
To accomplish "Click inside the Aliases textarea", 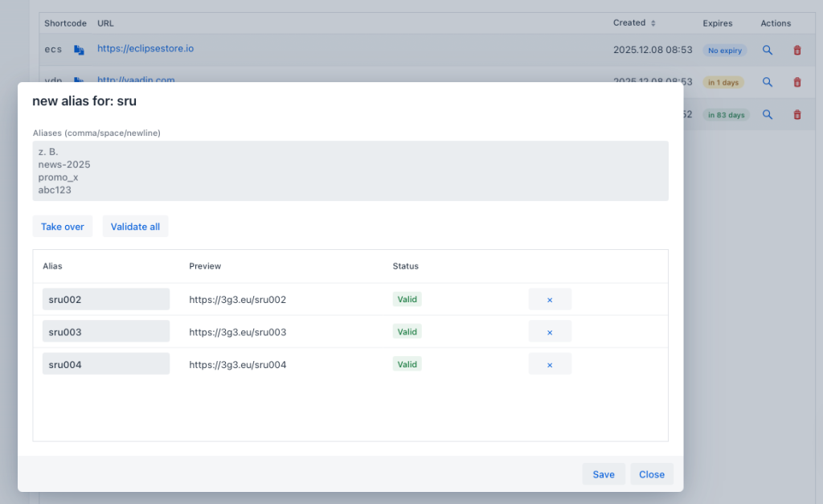I will coord(350,169).
